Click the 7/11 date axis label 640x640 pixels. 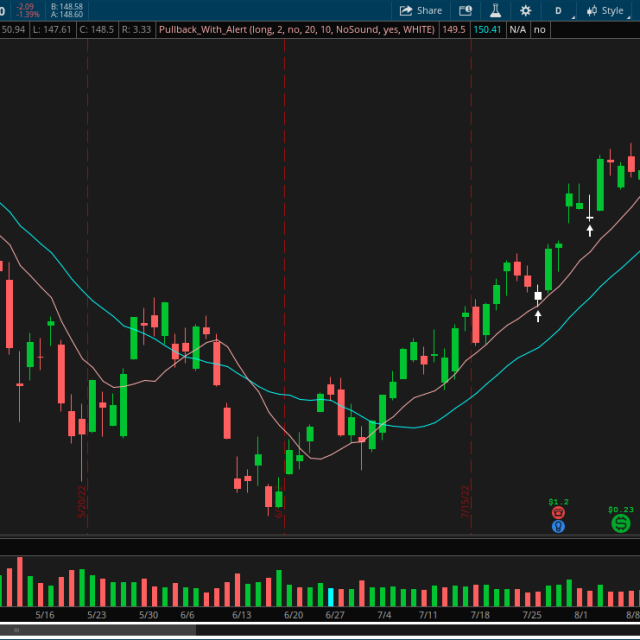tap(428, 615)
